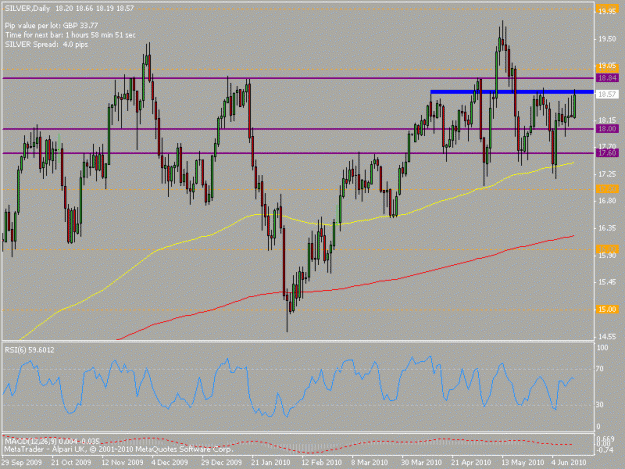The width and height of the screenshot is (625, 469).
Task: Click the 30 Mar 2010 date label
Action: point(421,462)
